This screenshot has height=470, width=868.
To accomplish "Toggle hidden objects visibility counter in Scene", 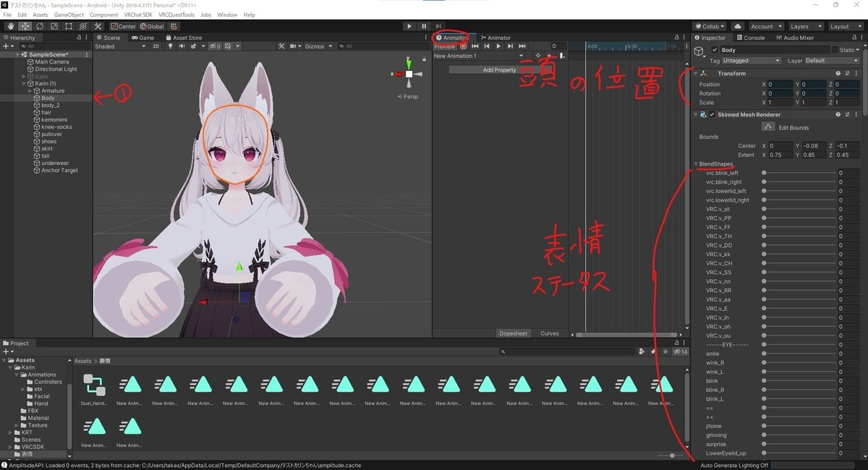I will tap(215, 46).
